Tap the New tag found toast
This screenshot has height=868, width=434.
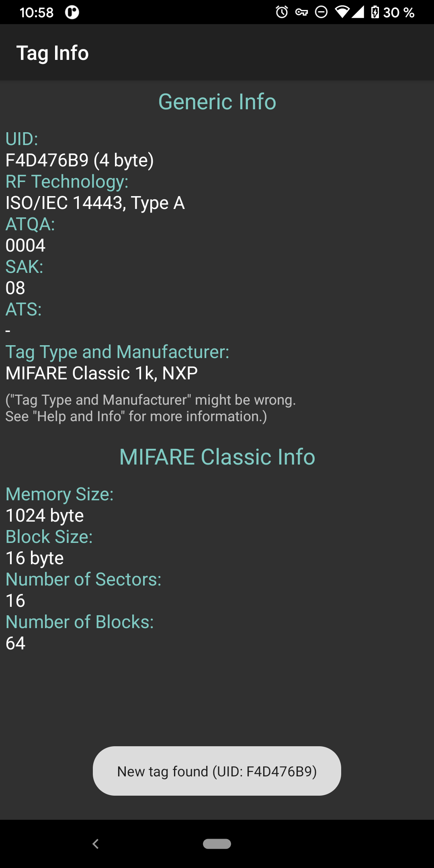point(217,771)
